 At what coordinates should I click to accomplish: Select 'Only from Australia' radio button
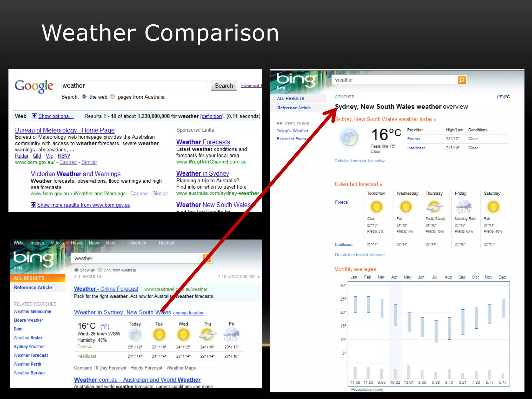100,270
